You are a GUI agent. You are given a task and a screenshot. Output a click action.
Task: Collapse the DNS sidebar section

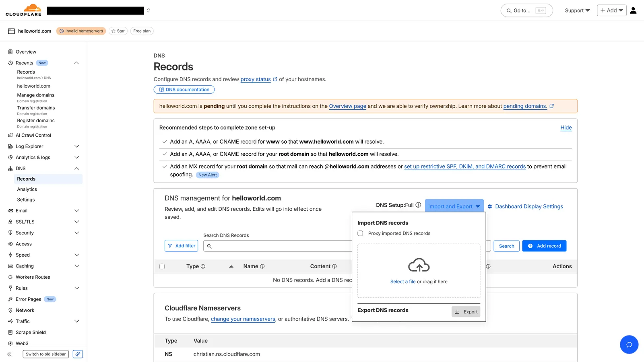pyautogui.click(x=76, y=169)
